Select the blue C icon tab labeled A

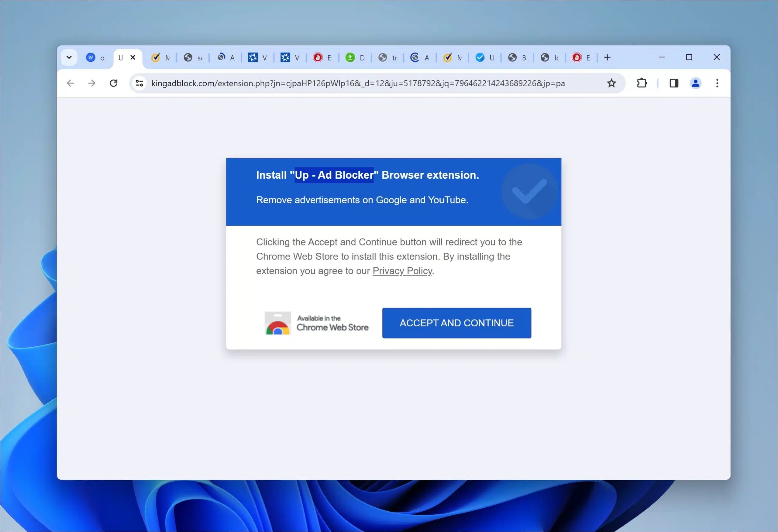click(x=420, y=57)
